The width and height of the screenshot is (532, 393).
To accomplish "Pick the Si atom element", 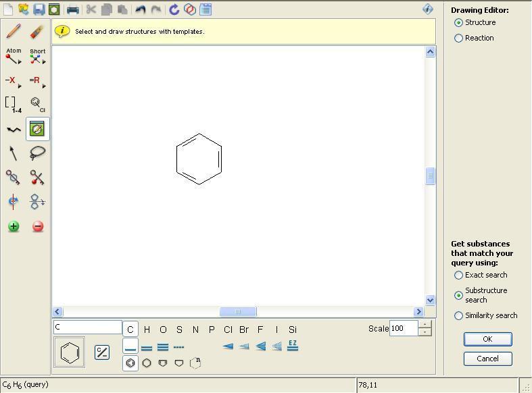I will coord(293,330).
